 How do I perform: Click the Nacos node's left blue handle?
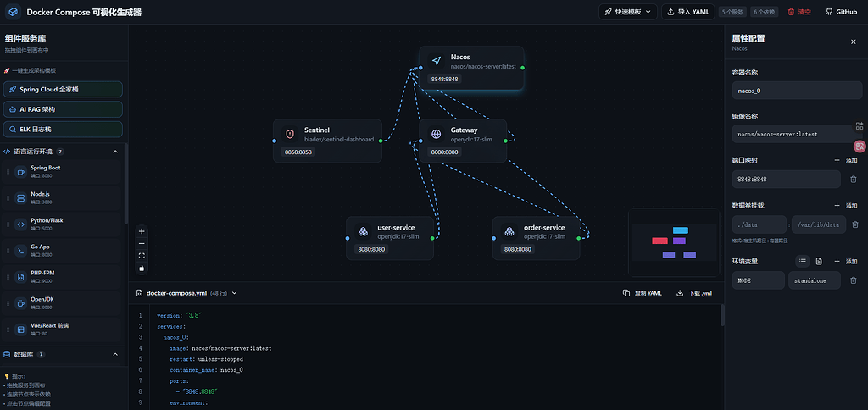[420, 68]
